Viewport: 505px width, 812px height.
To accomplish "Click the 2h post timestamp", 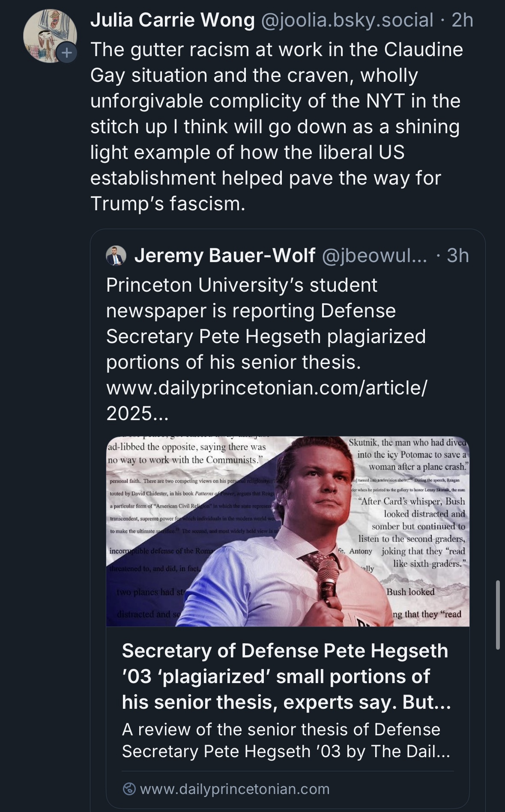I will [x=462, y=20].
